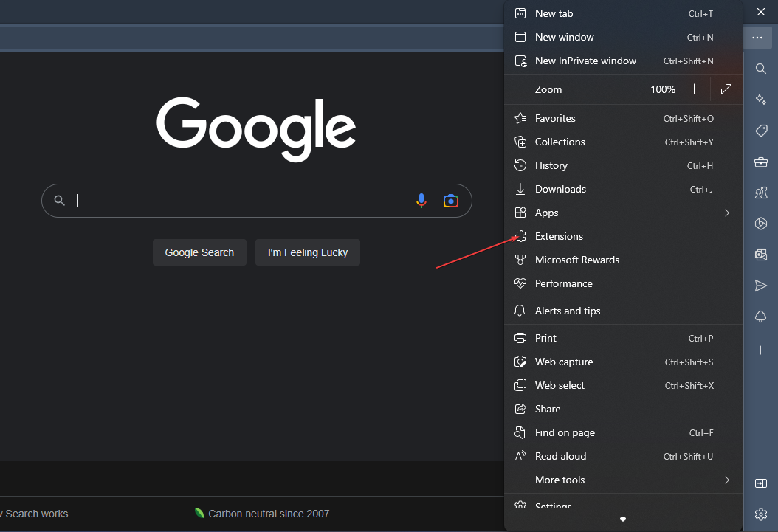Open Games chess icon in Edge sidebar
The width and height of the screenshot is (778, 532).
pos(761,193)
